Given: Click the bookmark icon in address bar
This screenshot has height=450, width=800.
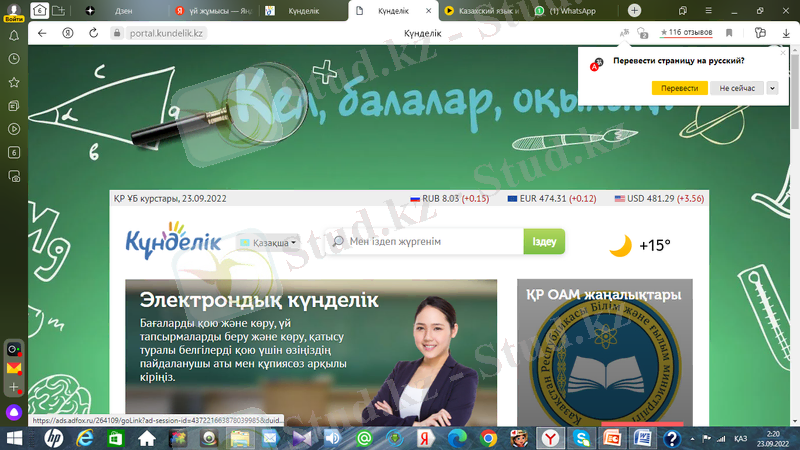Looking at the screenshot, I should click(729, 33).
